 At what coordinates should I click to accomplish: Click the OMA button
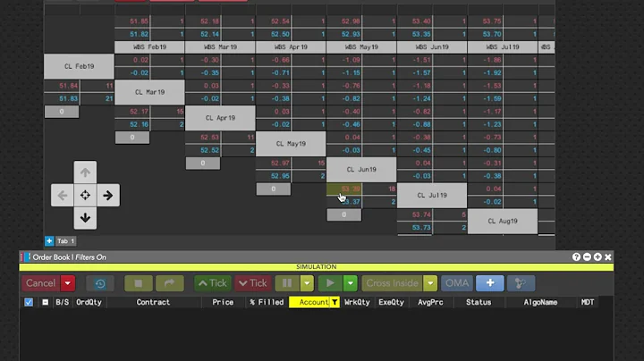[x=457, y=283]
